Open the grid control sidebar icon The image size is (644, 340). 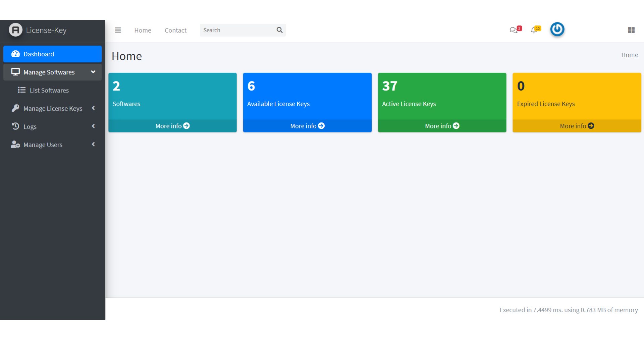[x=631, y=30]
